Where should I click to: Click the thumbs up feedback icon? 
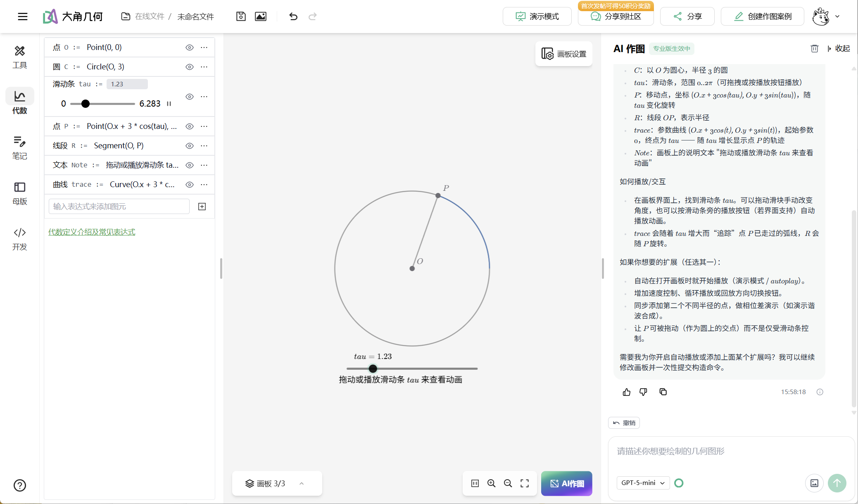(x=627, y=392)
